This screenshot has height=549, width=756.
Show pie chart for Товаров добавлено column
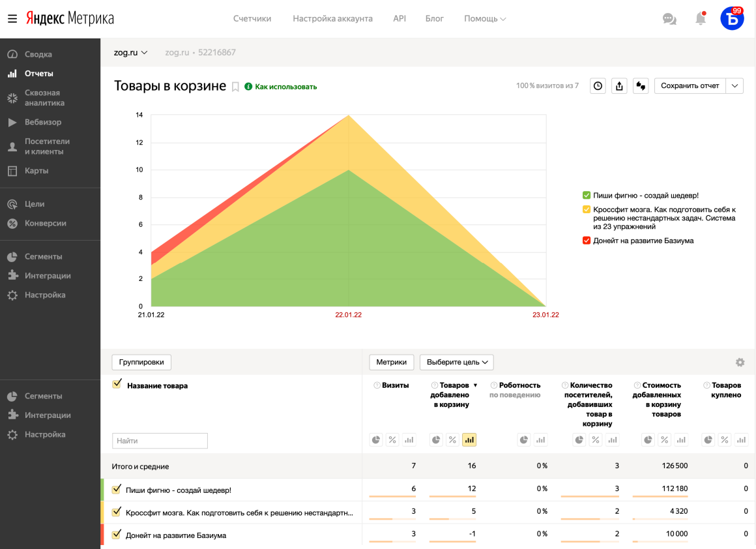coord(436,440)
